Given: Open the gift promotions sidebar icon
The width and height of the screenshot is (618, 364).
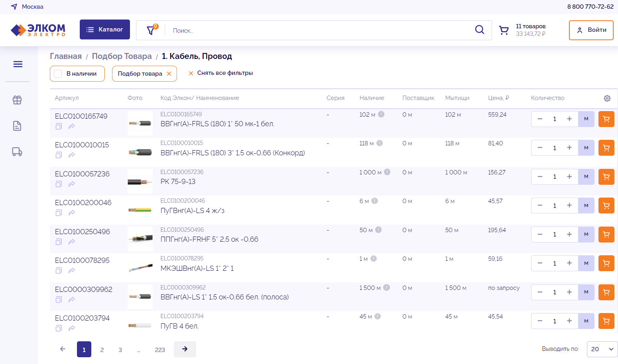Looking at the screenshot, I should coord(17,100).
